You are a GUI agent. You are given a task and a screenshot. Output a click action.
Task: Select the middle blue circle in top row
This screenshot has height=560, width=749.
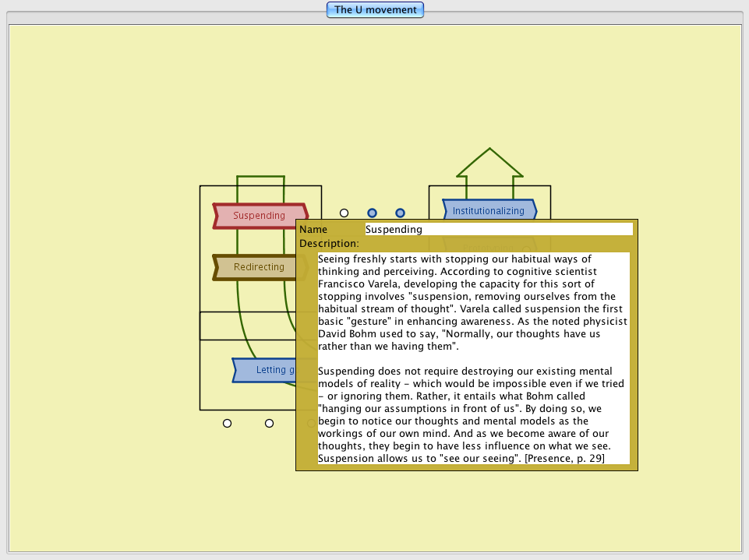click(372, 213)
